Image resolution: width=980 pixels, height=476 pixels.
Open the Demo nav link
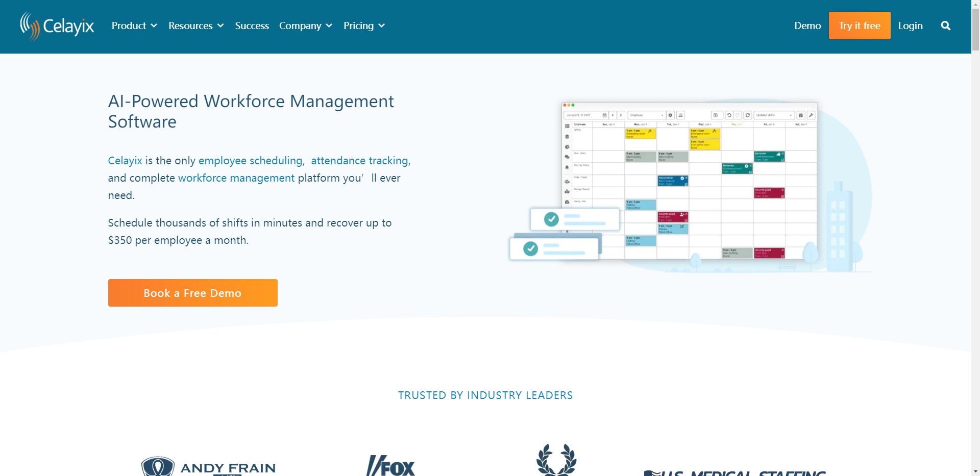807,26
